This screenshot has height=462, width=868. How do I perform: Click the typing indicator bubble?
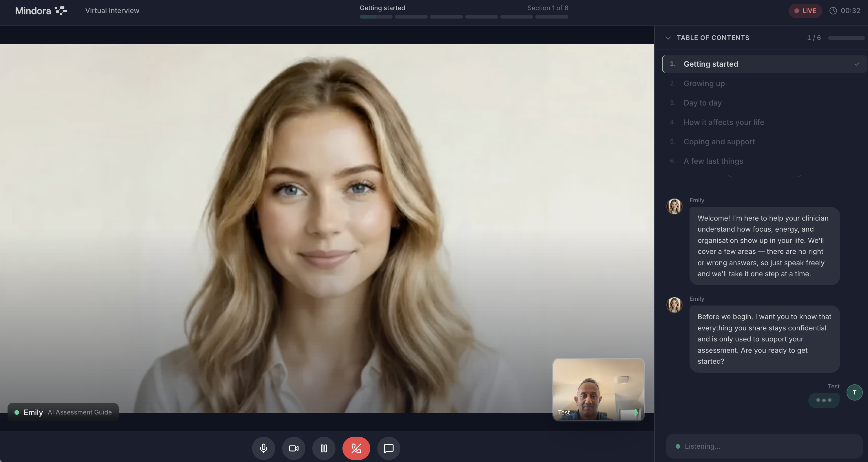pyautogui.click(x=823, y=400)
